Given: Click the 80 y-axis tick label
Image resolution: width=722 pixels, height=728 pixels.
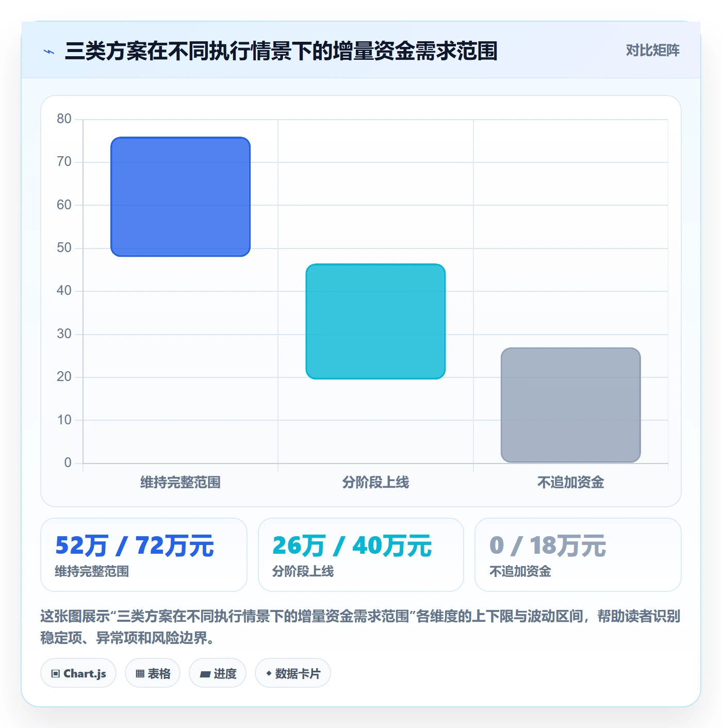Looking at the screenshot, I should (64, 119).
